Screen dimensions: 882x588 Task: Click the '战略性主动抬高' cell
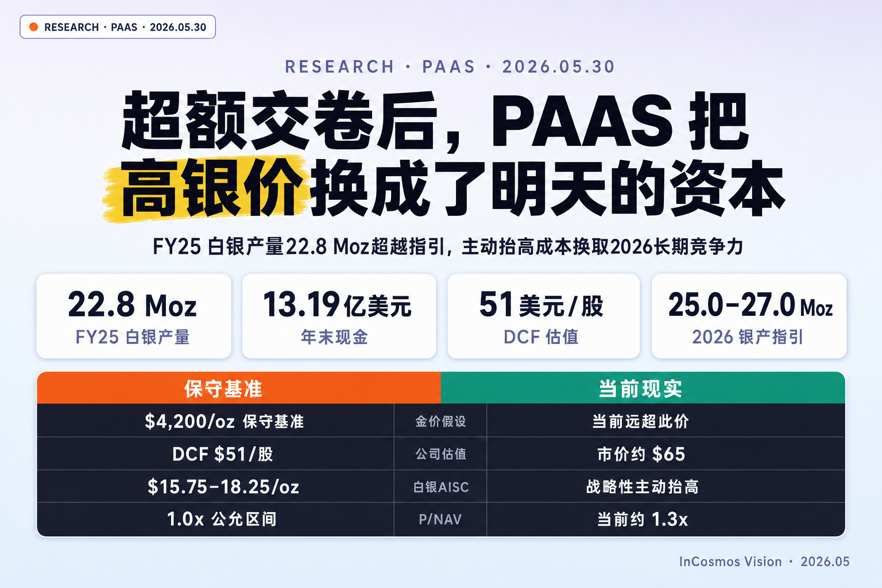click(x=666, y=486)
